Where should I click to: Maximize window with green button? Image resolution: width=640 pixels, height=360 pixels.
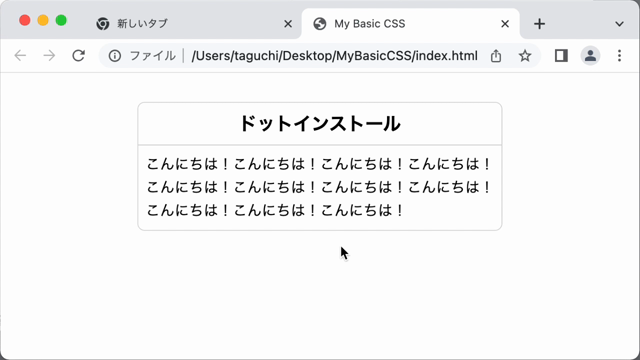pyautogui.click(x=61, y=20)
